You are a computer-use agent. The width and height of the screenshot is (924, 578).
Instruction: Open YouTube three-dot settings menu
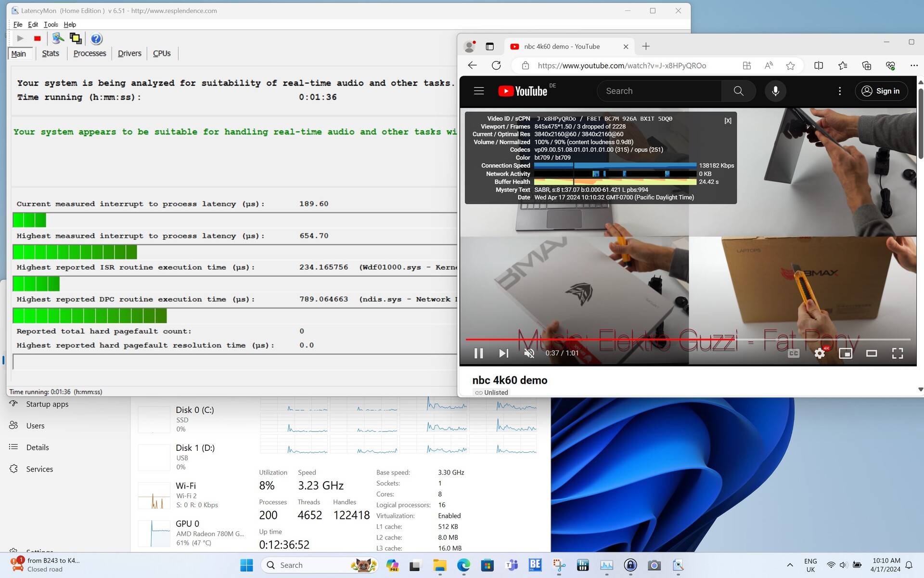point(840,91)
